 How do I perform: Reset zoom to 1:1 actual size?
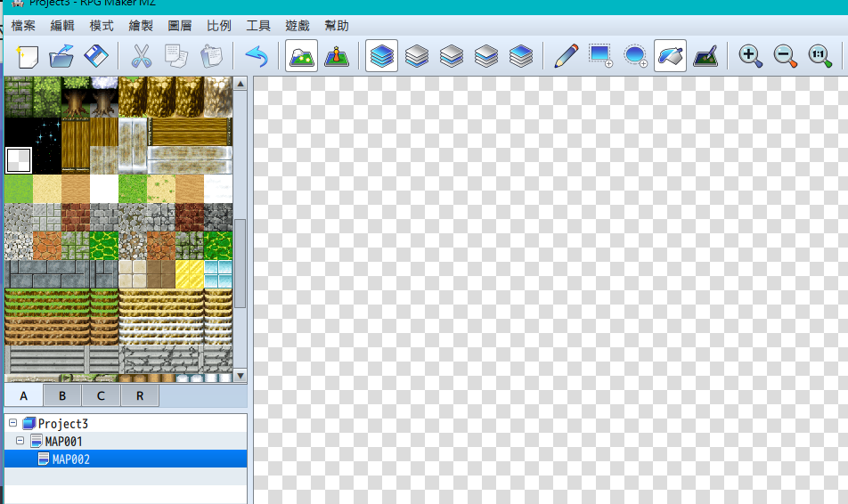(x=819, y=56)
